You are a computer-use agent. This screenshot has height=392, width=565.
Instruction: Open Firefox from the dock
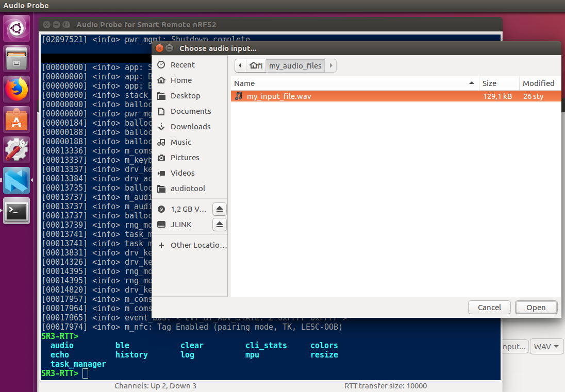pyautogui.click(x=16, y=89)
